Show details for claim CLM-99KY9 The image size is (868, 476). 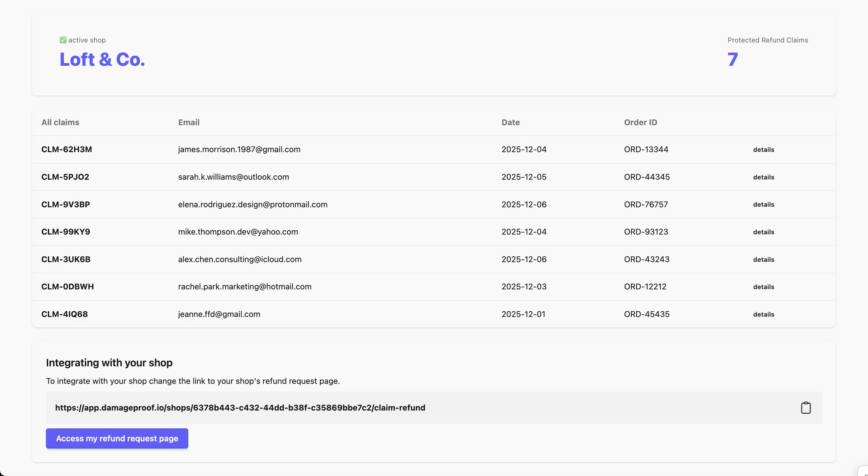pos(764,232)
